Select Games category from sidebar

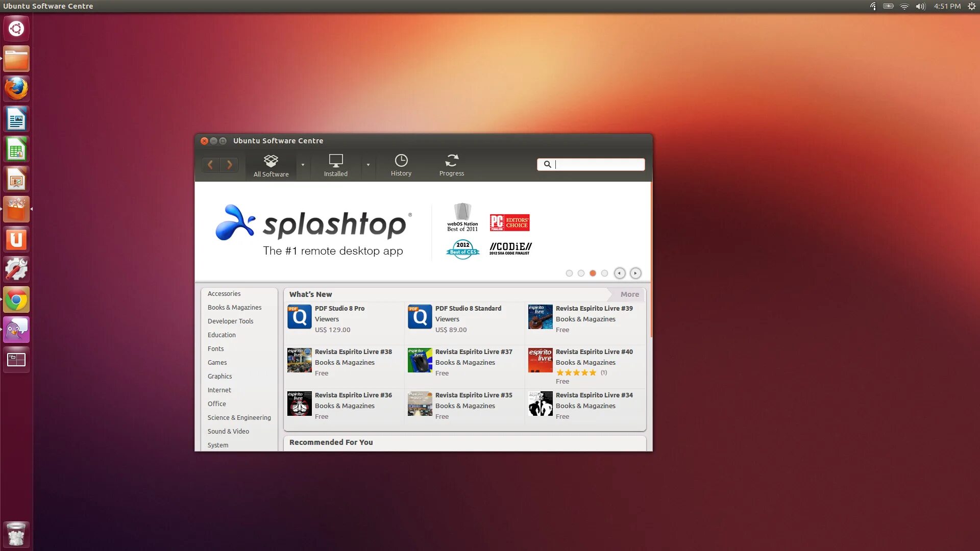click(x=217, y=362)
